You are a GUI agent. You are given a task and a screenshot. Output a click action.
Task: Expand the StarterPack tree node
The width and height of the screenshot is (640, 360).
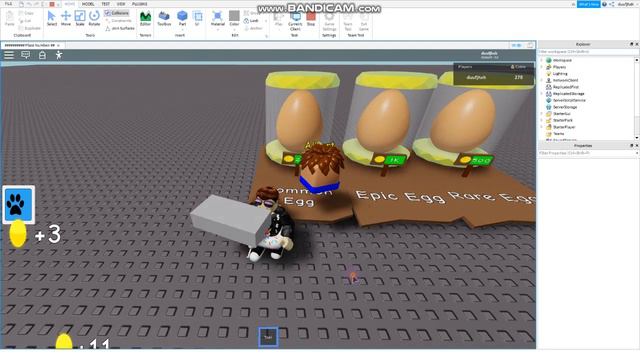[x=542, y=120]
